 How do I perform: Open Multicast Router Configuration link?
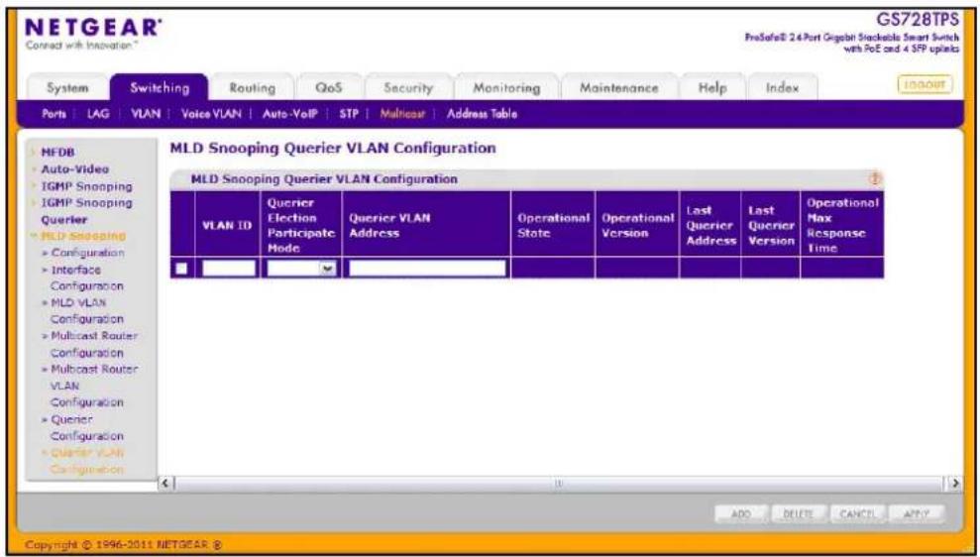pyautogui.click(x=94, y=344)
